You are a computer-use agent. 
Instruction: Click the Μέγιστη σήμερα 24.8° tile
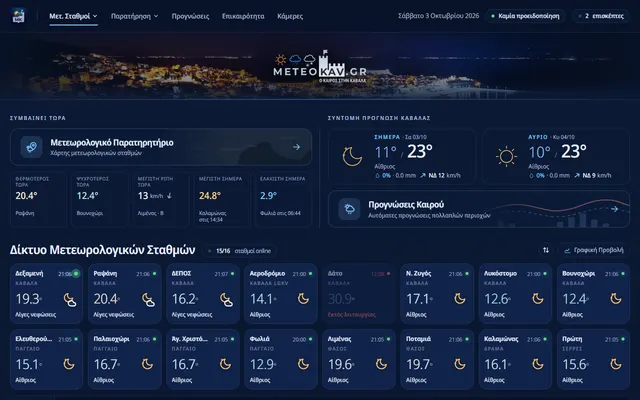click(222, 200)
